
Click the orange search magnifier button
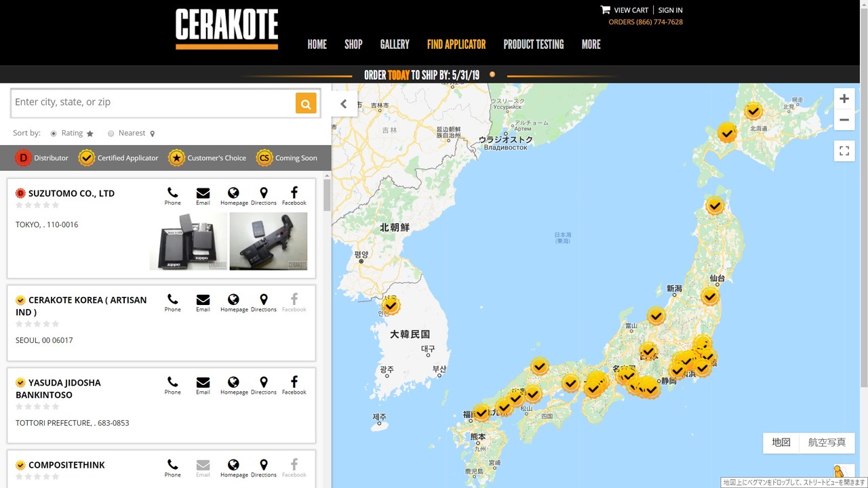pos(306,103)
